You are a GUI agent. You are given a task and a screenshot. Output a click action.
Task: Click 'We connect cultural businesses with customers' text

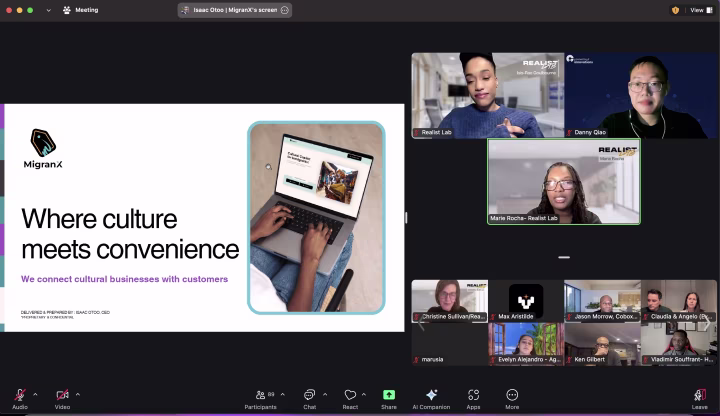tap(124, 279)
